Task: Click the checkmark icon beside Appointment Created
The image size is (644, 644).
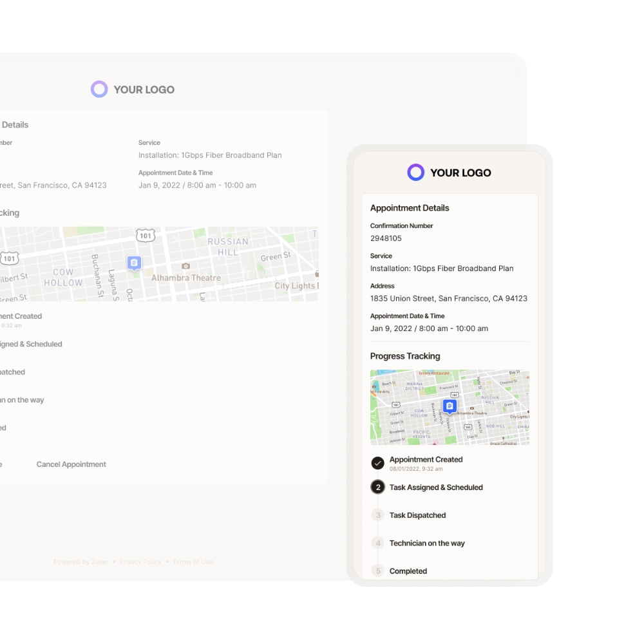Action: pyautogui.click(x=377, y=463)
